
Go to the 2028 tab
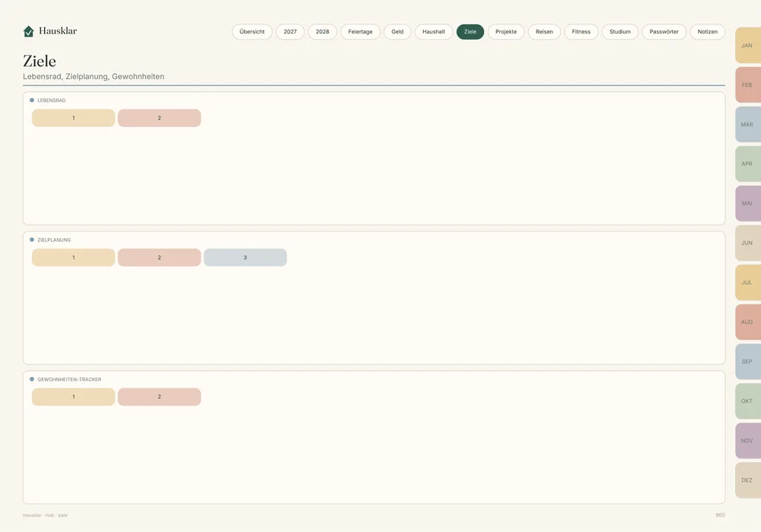point(323,31)
